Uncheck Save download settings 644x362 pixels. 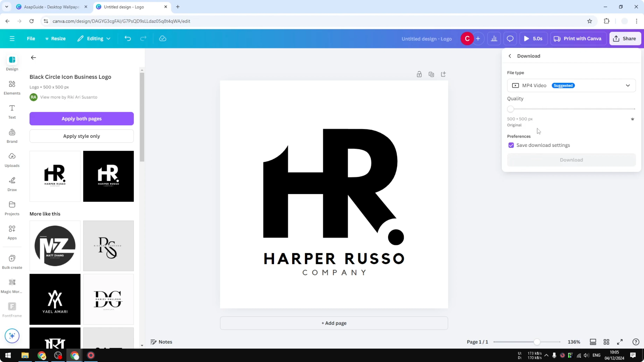tap(511, 145)
